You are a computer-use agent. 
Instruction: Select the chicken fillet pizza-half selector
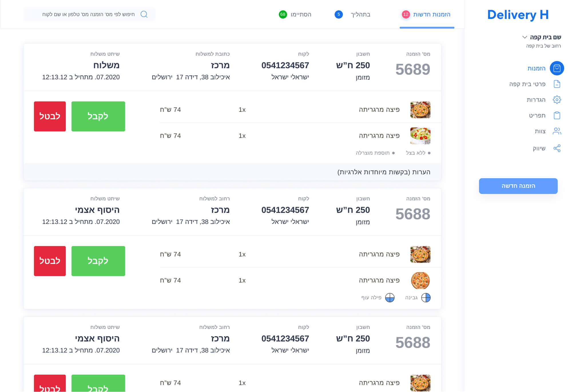[390, 298]
